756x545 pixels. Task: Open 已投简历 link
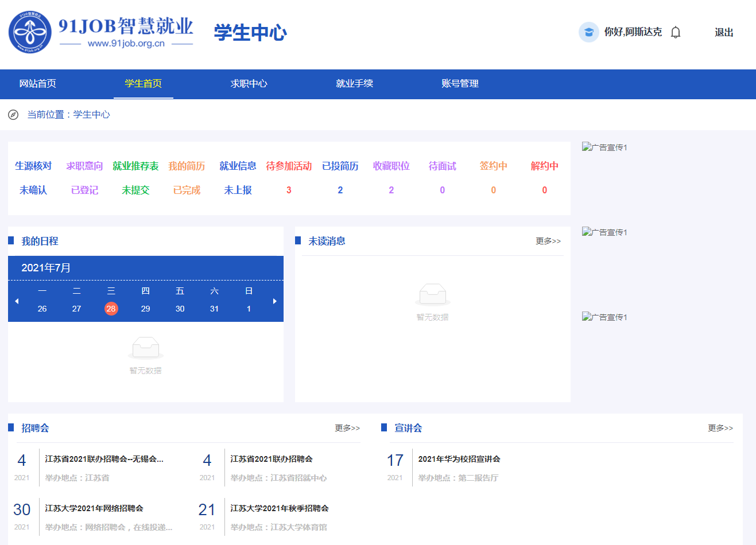point(340,166)
